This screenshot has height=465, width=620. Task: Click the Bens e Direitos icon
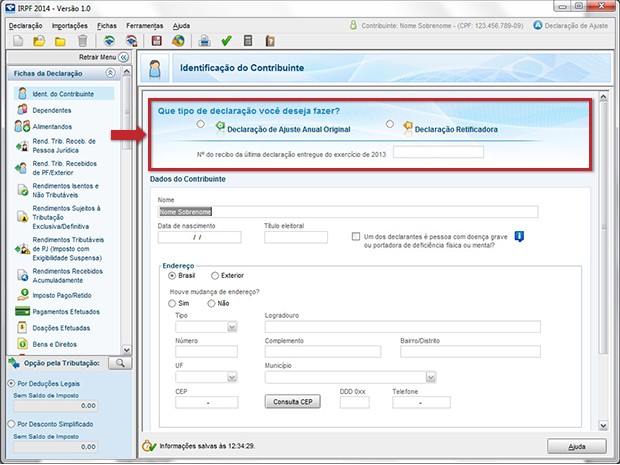pyautogui.click(x=23, y=344)
